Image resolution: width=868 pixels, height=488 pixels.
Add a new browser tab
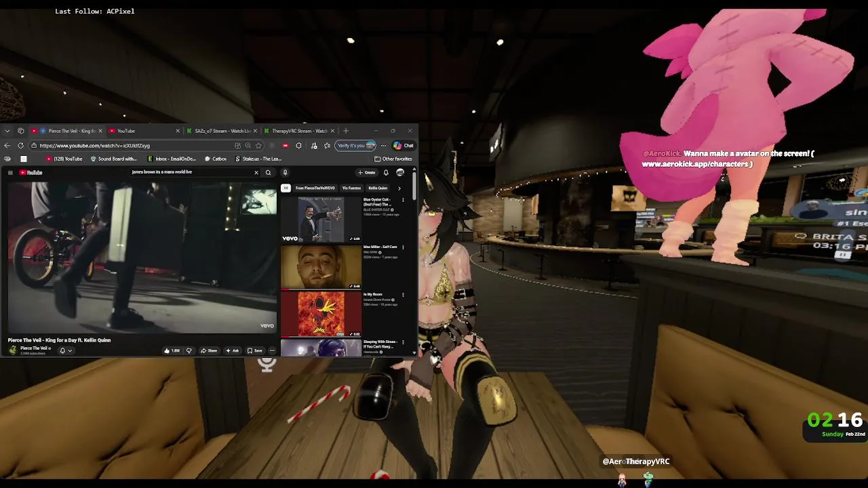(346, 131)
